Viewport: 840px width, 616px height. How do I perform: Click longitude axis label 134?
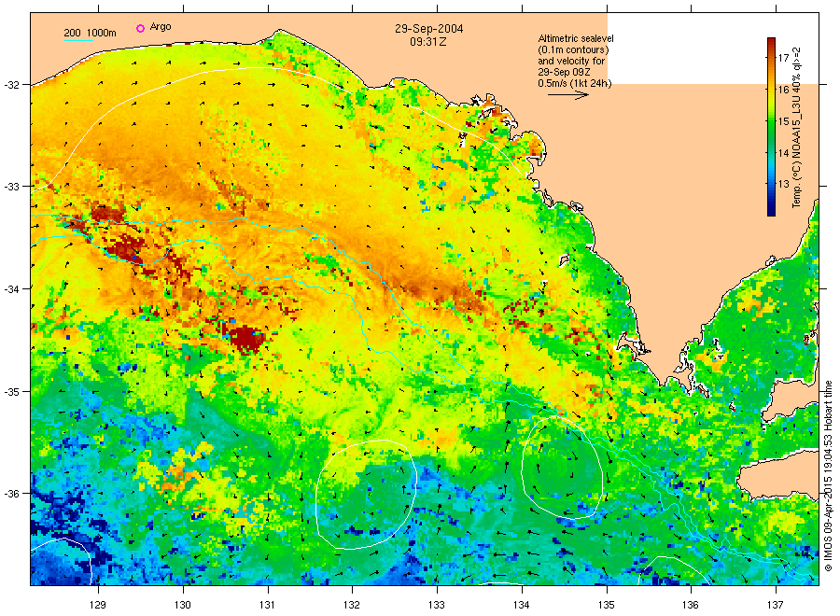pyautogui.click(x=521, y=605)
